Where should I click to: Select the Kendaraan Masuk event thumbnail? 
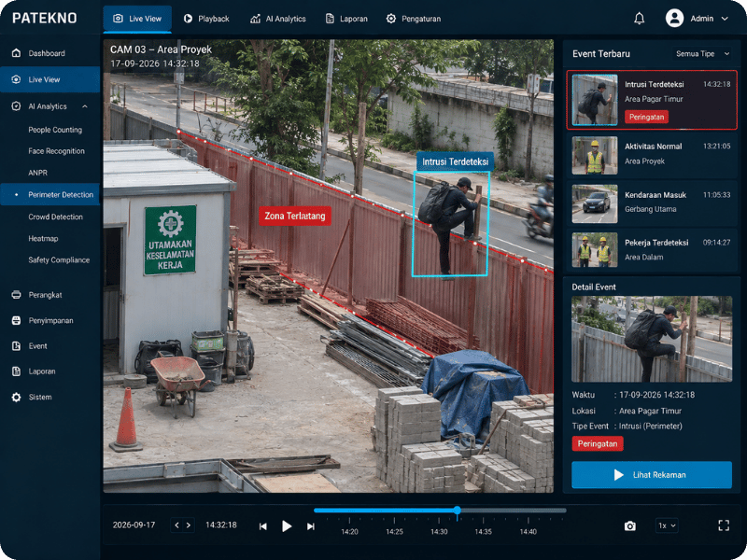(x=595, y=203)
